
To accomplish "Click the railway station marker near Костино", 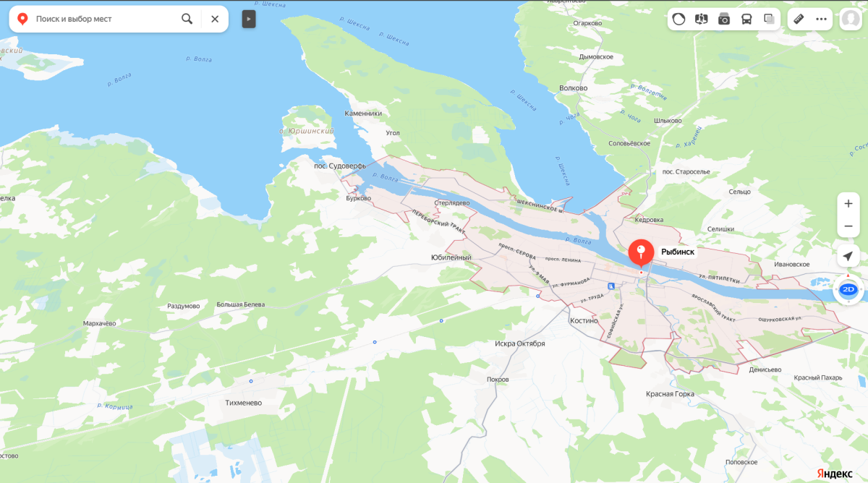I will (x=612, y=286).
